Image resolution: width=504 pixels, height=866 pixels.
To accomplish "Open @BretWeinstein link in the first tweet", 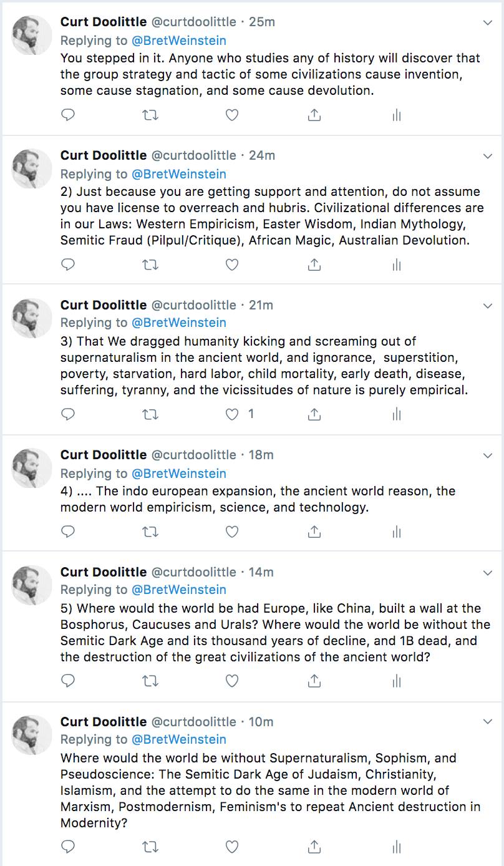I will (x=178, y=41).
